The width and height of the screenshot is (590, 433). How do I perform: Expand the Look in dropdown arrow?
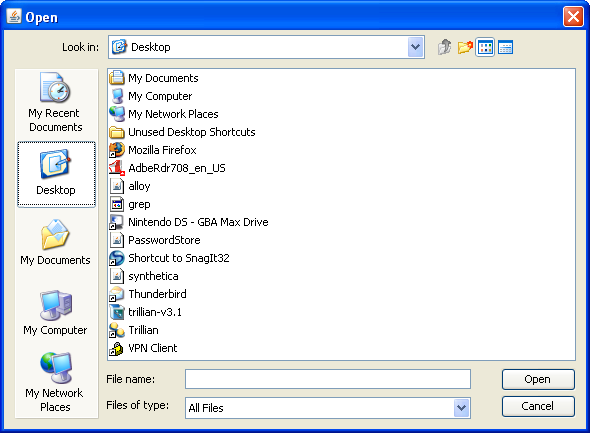point(415,47)
